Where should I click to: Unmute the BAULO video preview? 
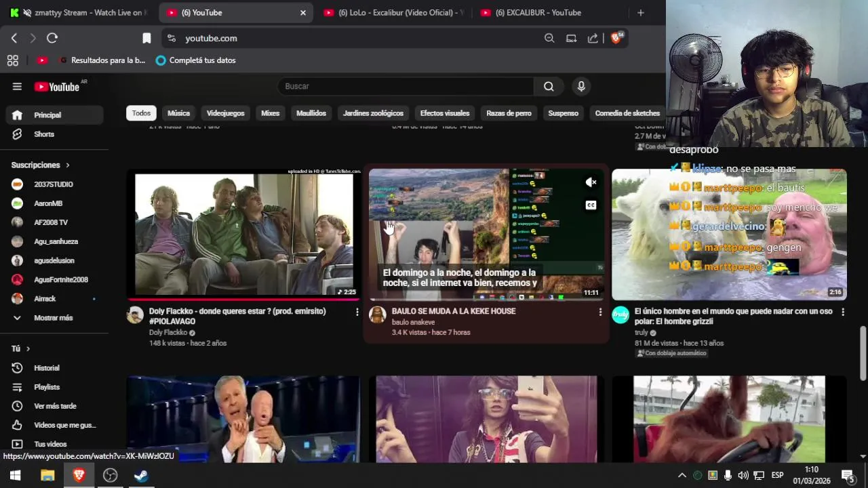[x=591, y=182]
